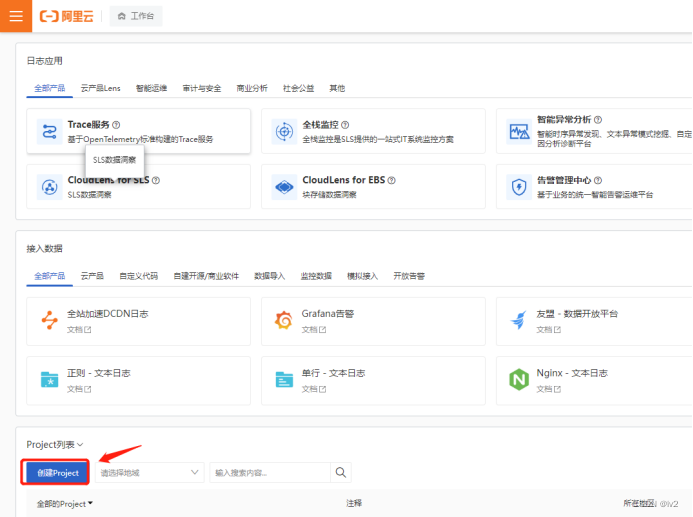Click the 单行 - 文本日志 folder icon

pyautogui.click(x=284, y=380)
